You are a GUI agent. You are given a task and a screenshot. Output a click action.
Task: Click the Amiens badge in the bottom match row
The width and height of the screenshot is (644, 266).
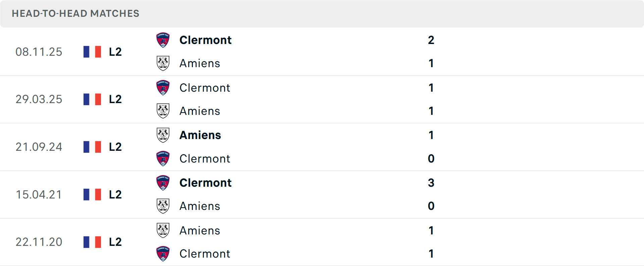coord(163,230)
